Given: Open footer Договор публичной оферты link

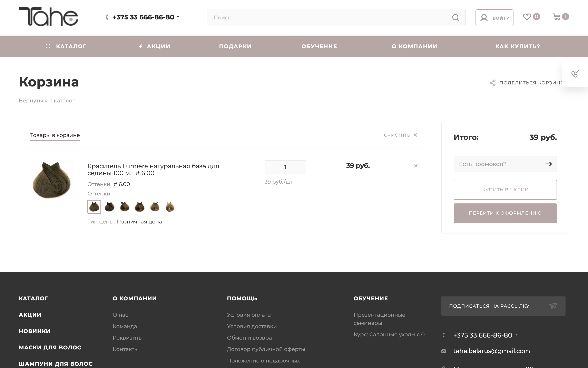Looking at the screenshot, I should click(x=266, y=349).
